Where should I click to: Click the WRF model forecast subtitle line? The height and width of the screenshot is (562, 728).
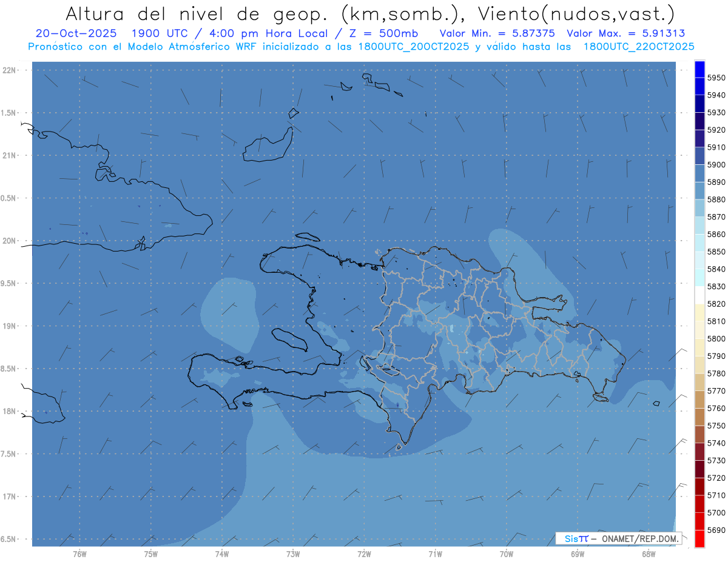[x=361, y=46]
